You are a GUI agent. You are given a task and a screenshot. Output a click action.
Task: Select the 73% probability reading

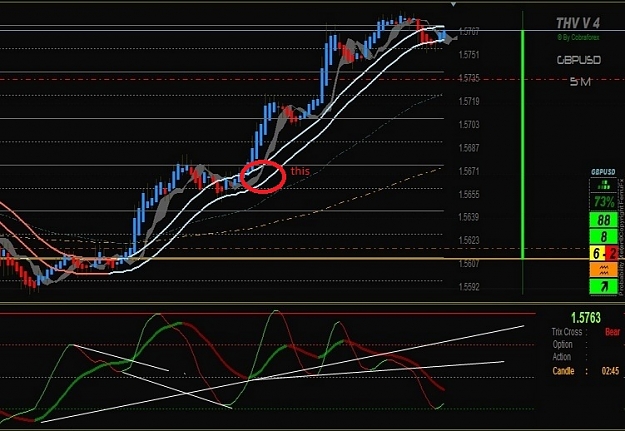click(604, 201)
